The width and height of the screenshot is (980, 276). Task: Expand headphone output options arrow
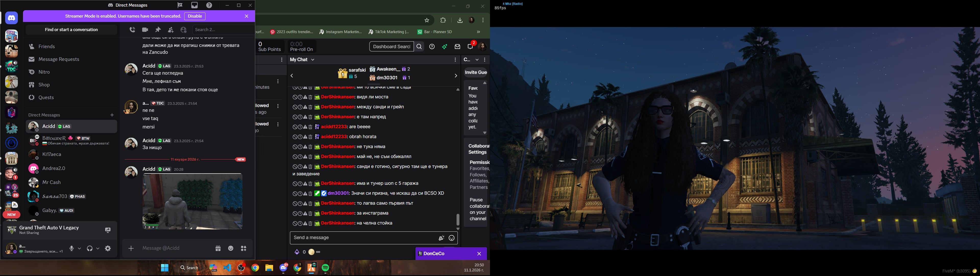[98, 248]
